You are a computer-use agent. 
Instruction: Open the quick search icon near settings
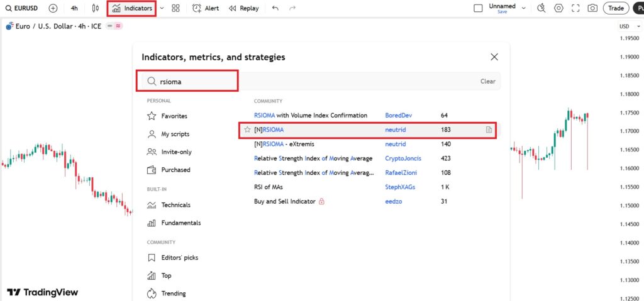point(541,8)
